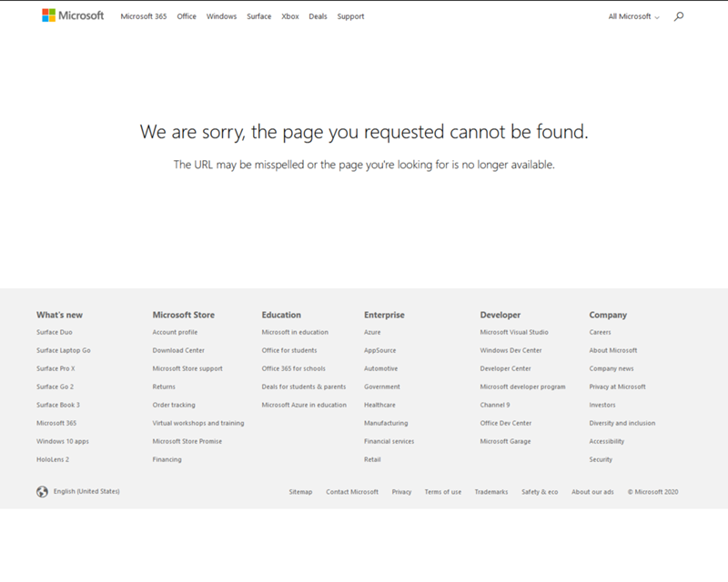Screen dimensions: 728x582
Task: Open the Careers link
Action: tap(601, 332)
